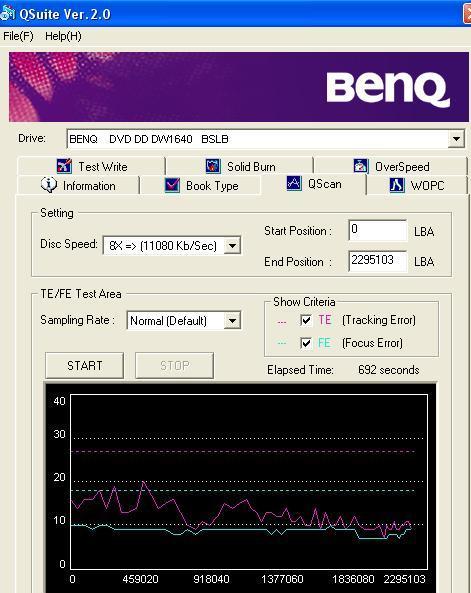Image resolution: width=471 pixels, height=593 pixels.
Task: Switch to the OverSpeed tab
Action: tap(391, 166)
